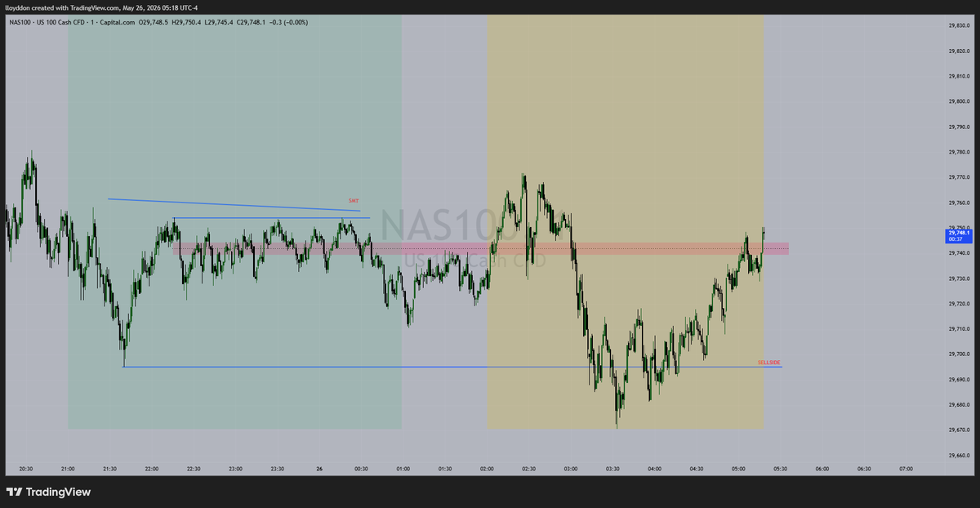The image size is (980, 508).
Task: Click the 06:30 time axis label
Action: coord(864,469)
